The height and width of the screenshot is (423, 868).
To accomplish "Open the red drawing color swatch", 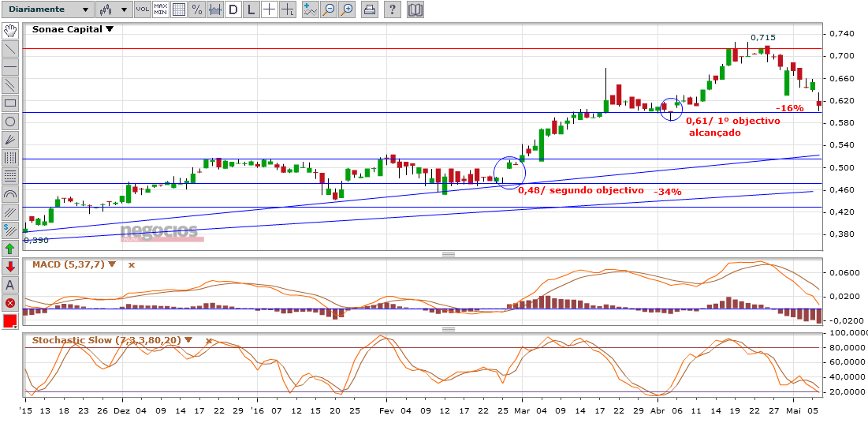I will [x=10, y=322].
